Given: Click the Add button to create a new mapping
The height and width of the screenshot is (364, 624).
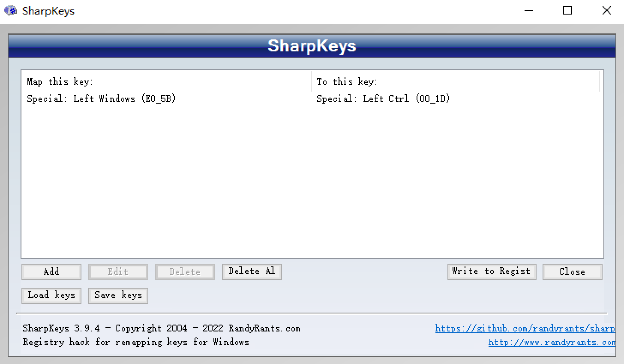Looking at the screenshot, I should [51, 272].
